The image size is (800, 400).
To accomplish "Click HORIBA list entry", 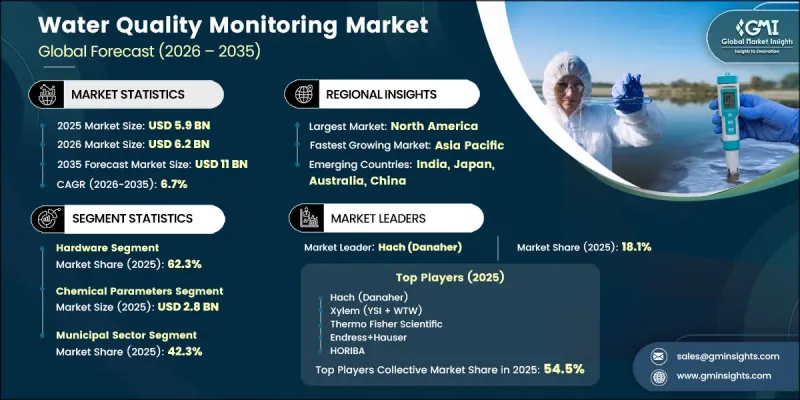I will [347, 351].
